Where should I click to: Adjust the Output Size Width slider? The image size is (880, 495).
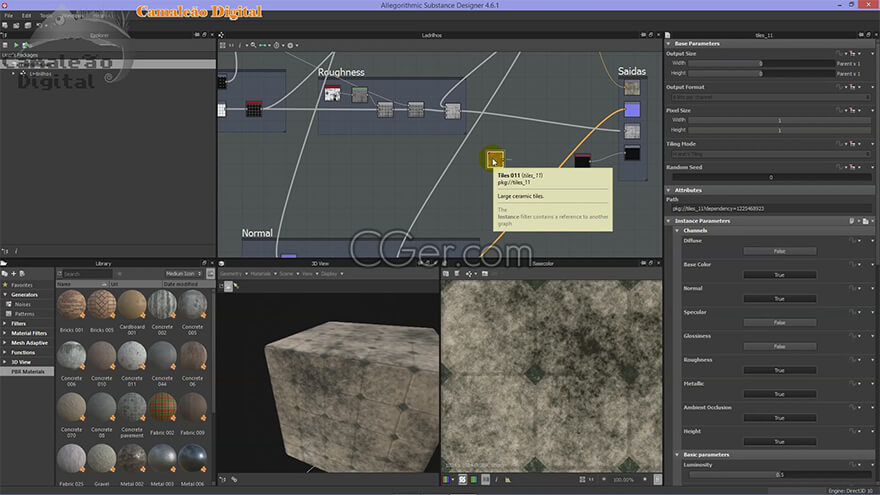click(x=761, y=63)
